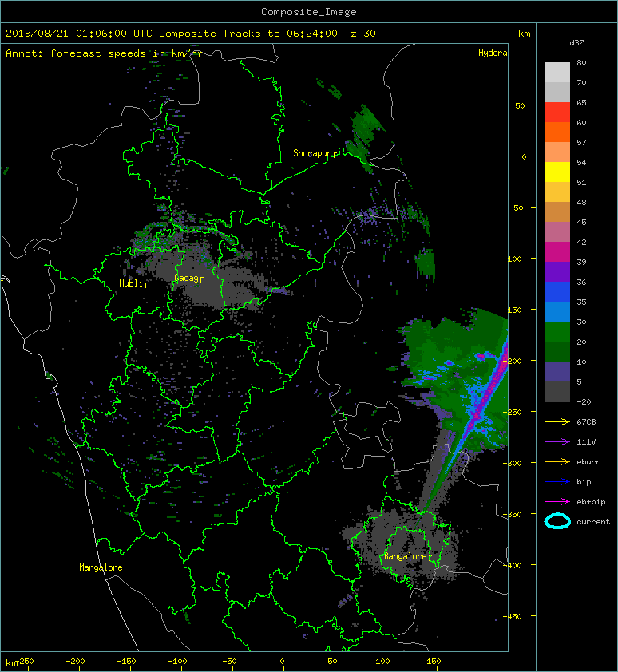Click the current legend label
This screenshot has height=672, width=618.
pos(593,522)
